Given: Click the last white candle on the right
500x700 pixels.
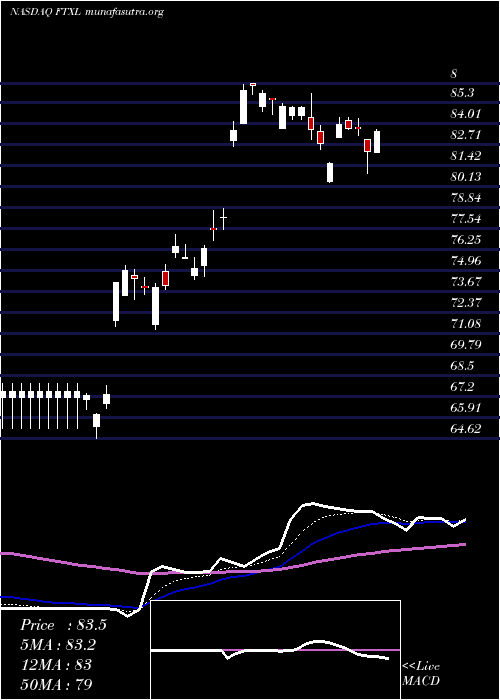Looking at the screenshot, I should pyautogui.click(x=377, y=142).
